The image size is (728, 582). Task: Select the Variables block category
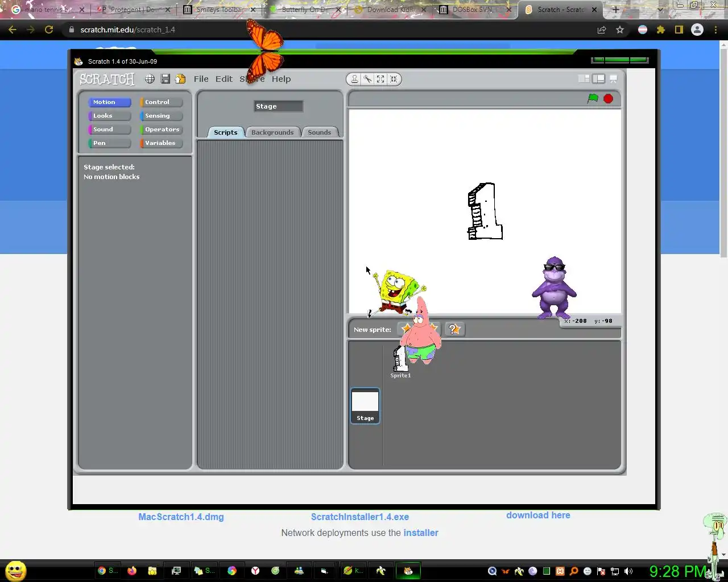click(161, 143)
